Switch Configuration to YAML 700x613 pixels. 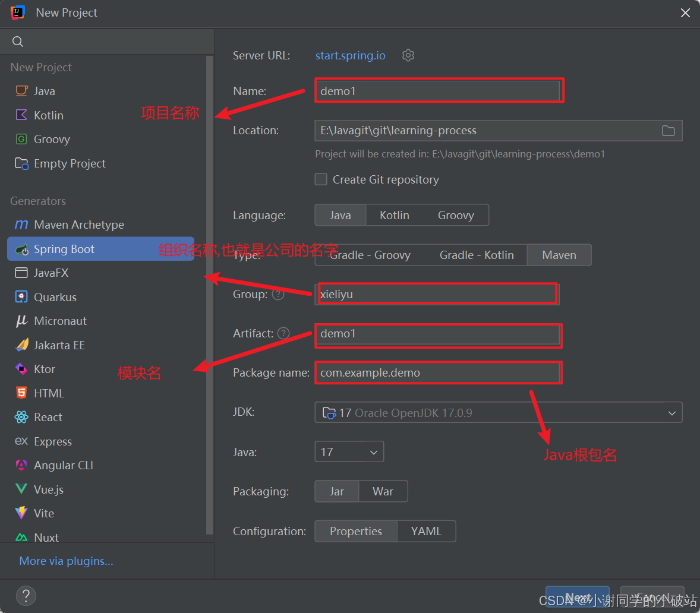click(x=426, y=531)
